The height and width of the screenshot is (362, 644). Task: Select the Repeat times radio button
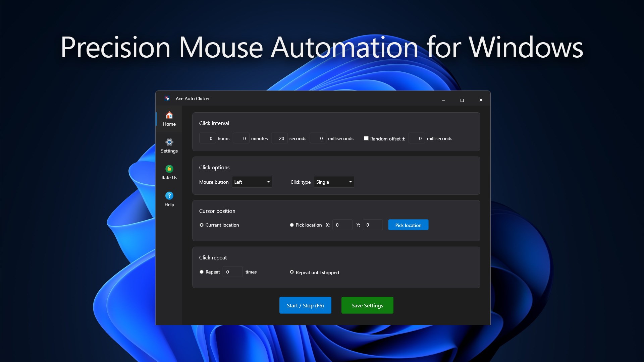(x=202, y=272)
